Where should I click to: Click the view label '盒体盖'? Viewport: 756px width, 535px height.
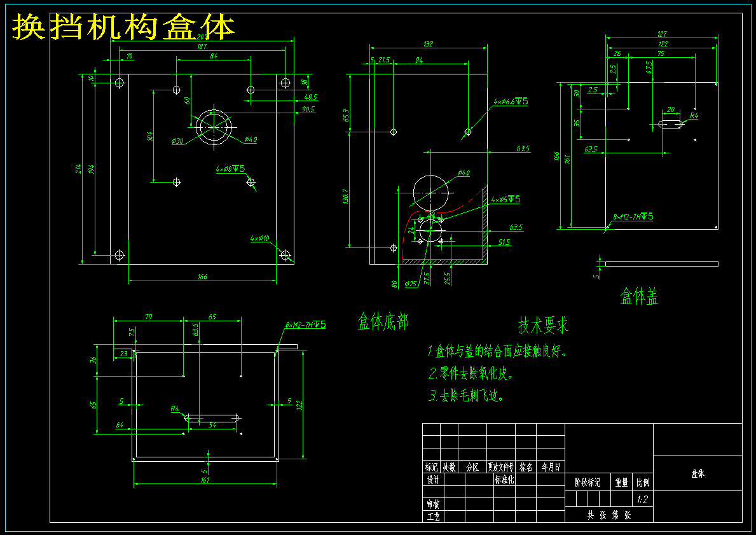[639, 296]
